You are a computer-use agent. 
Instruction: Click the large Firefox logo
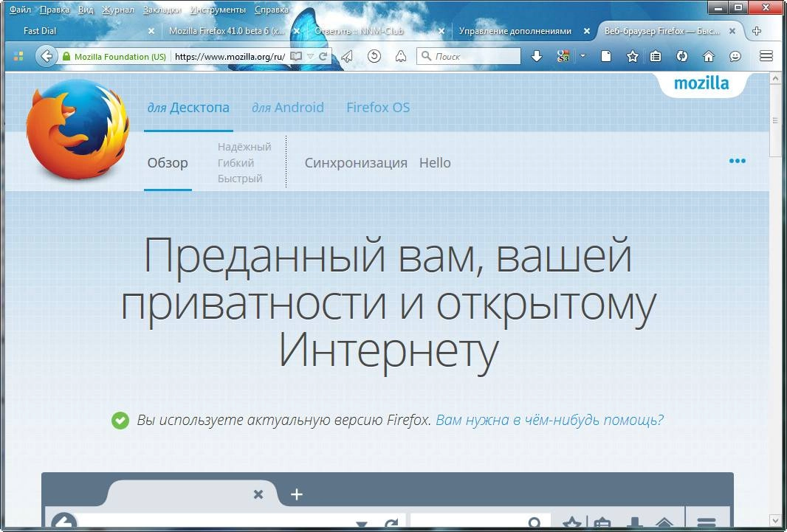[78, 129]
